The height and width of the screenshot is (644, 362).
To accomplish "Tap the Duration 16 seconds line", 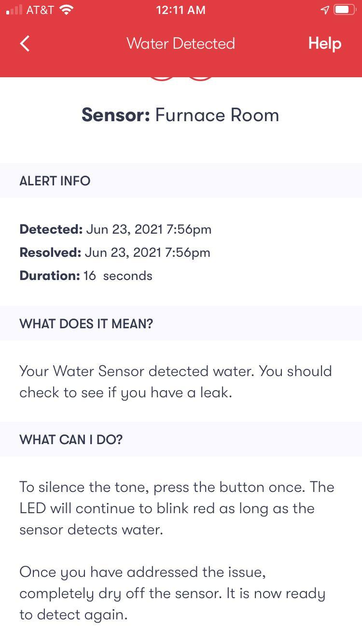I will (86, 276).
